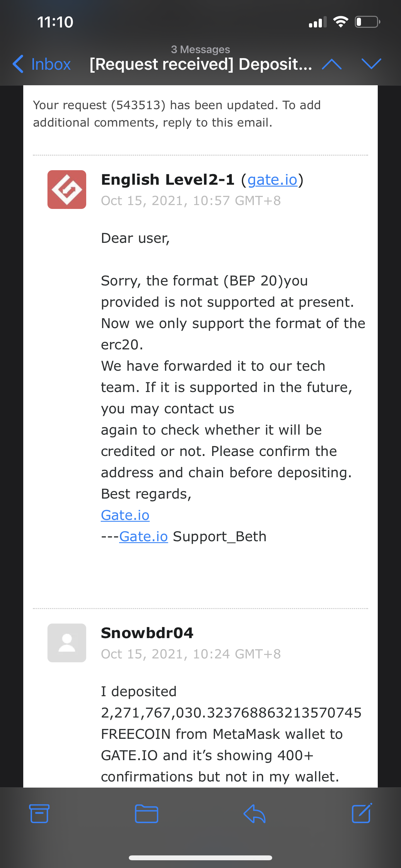Tap the reply arrow icon
This screenshot has height=868, width=401.
coord(254,814)
